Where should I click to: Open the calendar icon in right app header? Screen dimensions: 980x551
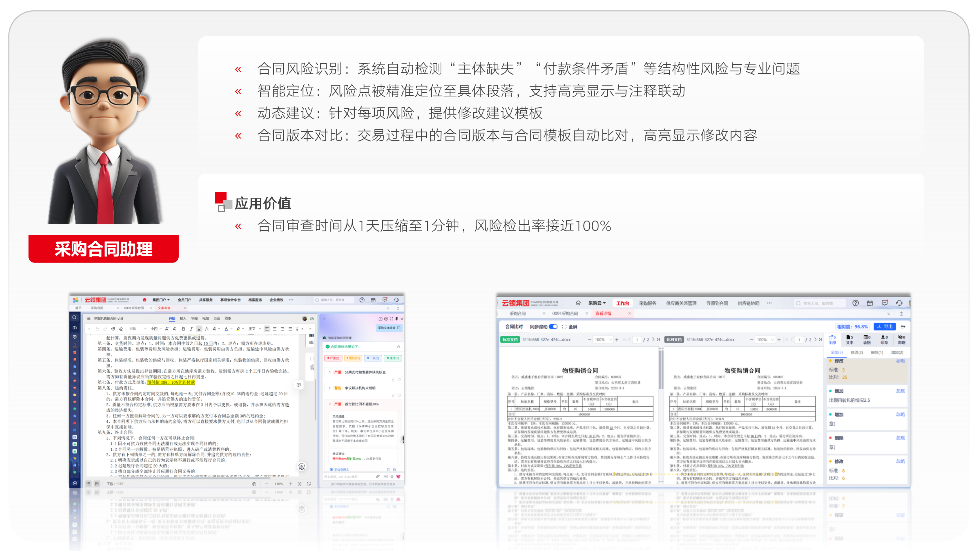pyautogui.click(x=870, y=303)
